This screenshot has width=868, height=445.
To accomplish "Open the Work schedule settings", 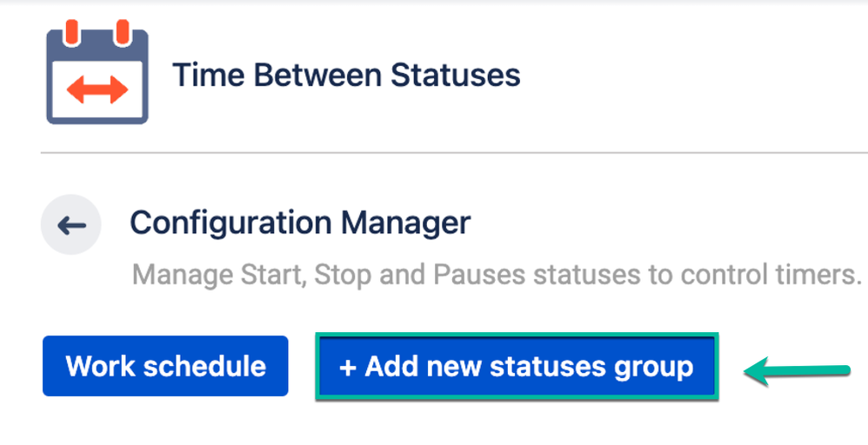I will click(x=165, y=366).
